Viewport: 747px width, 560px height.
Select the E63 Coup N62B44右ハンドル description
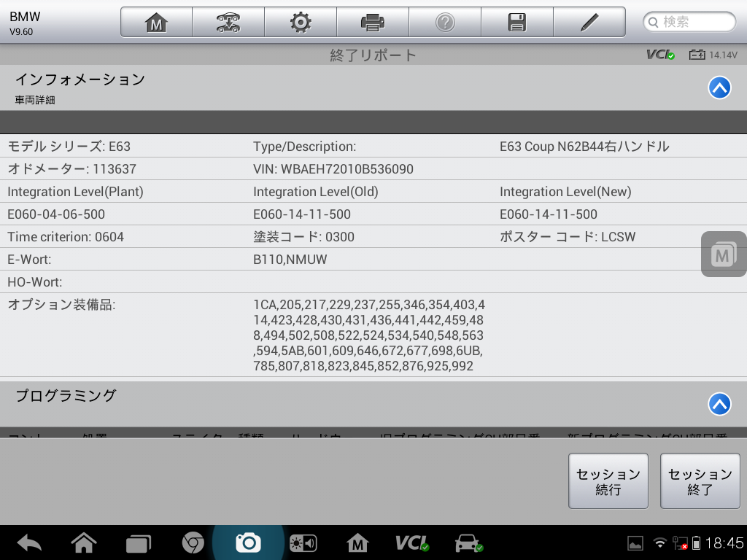584,146
